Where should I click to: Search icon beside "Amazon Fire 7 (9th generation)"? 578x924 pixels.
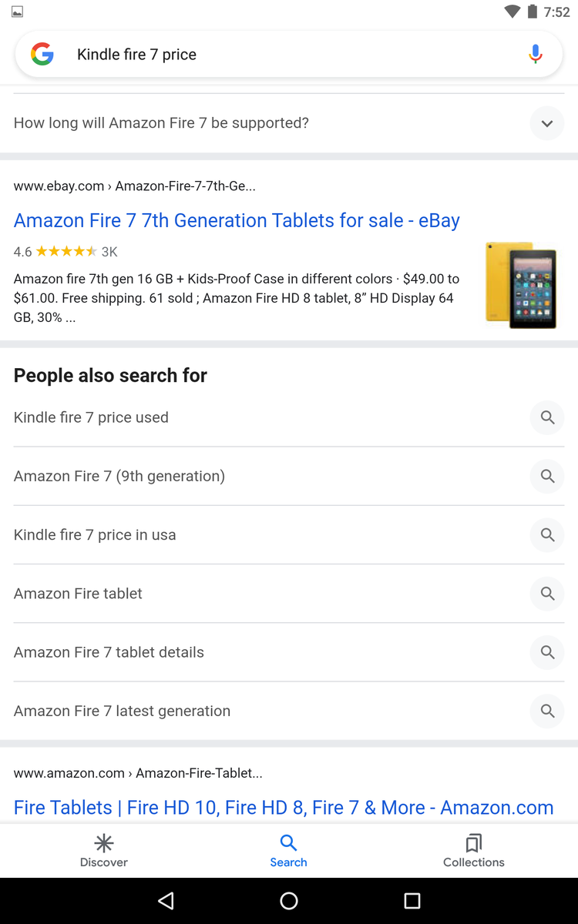click(x=547, y=476)
